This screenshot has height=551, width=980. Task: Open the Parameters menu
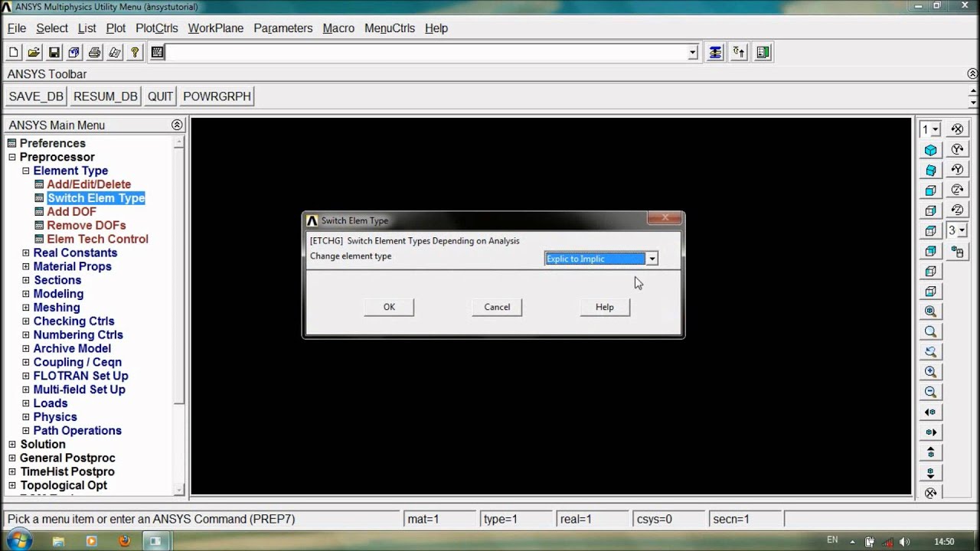283,28
